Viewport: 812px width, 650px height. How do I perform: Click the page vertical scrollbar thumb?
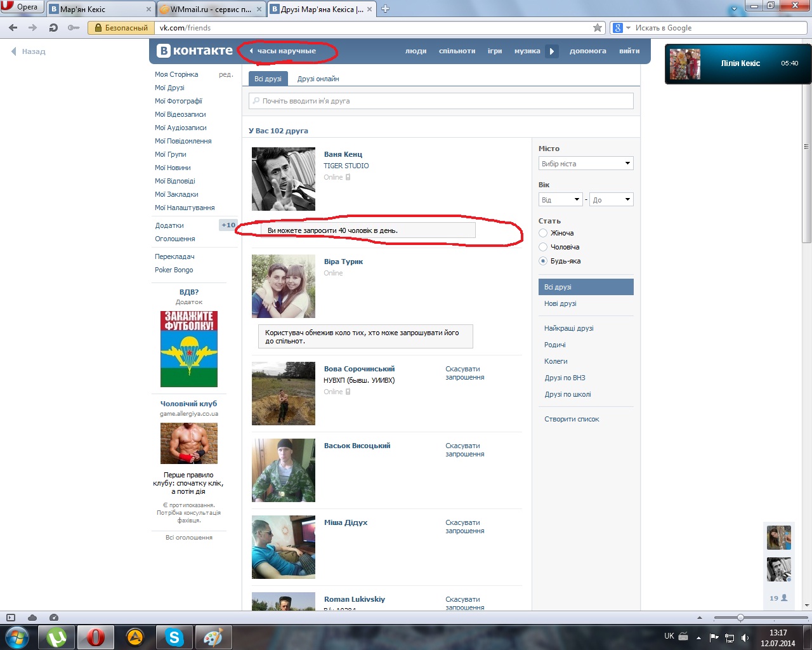coord(807,146)
